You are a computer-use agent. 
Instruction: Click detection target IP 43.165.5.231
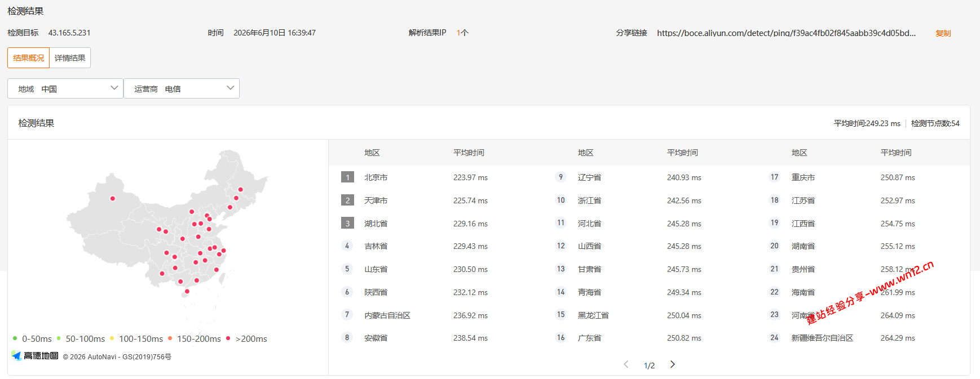[x=69, y=33]
